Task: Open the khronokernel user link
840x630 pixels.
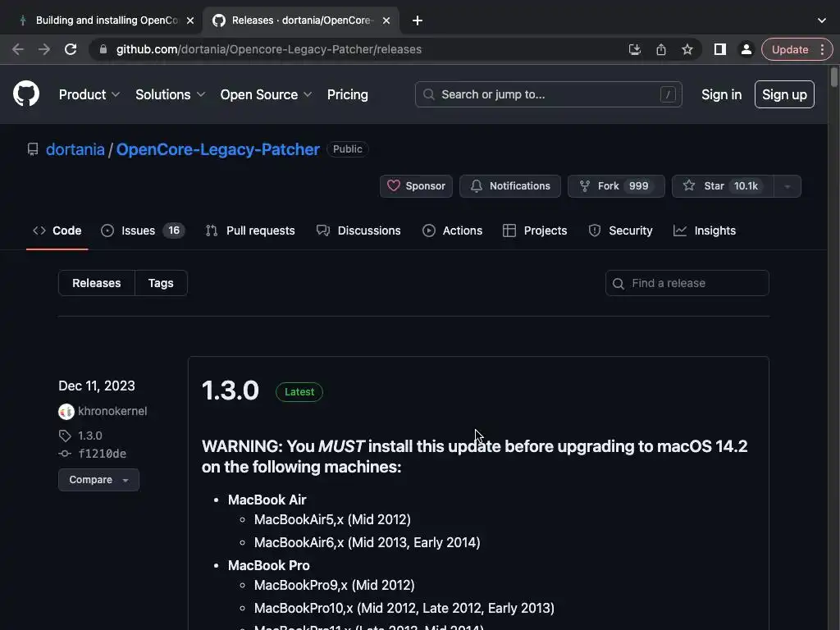Action: tap(112, 412)
